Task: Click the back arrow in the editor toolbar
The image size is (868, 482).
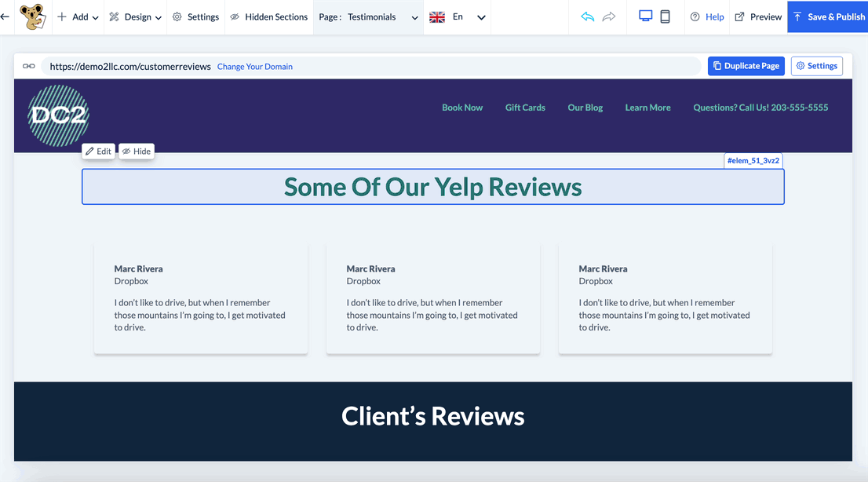Action: click(5, 16)
